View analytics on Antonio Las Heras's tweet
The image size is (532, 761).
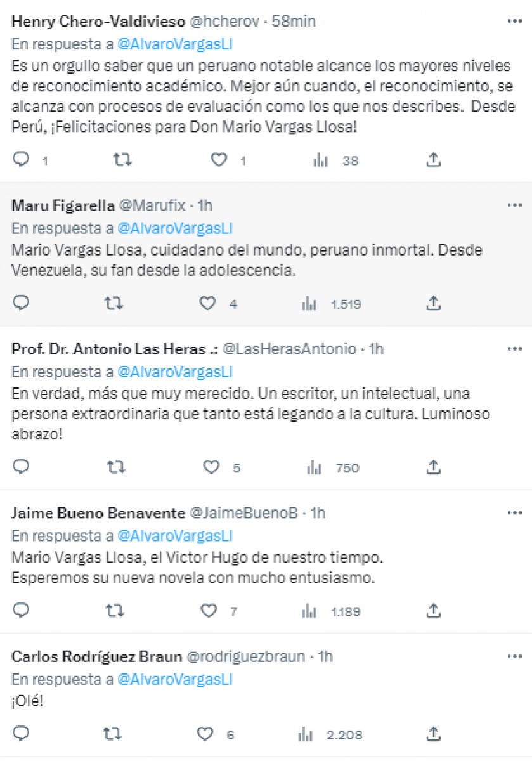click(312, 468)
